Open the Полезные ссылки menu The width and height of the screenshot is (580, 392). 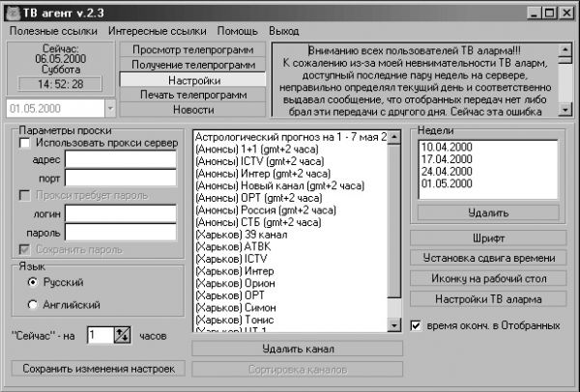coord(53,31)
